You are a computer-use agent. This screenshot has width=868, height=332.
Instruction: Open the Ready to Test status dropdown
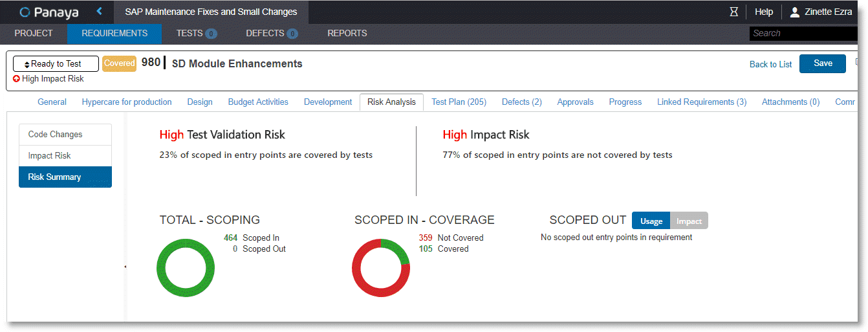click(x=56, y=63)
